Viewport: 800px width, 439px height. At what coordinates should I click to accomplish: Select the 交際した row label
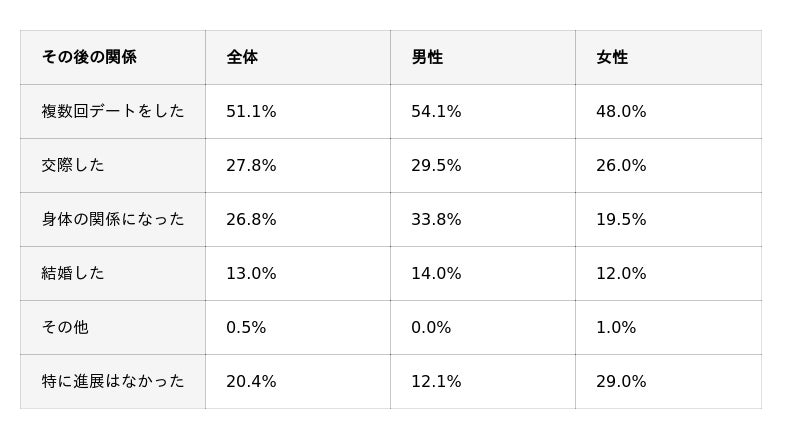(113, 165)
